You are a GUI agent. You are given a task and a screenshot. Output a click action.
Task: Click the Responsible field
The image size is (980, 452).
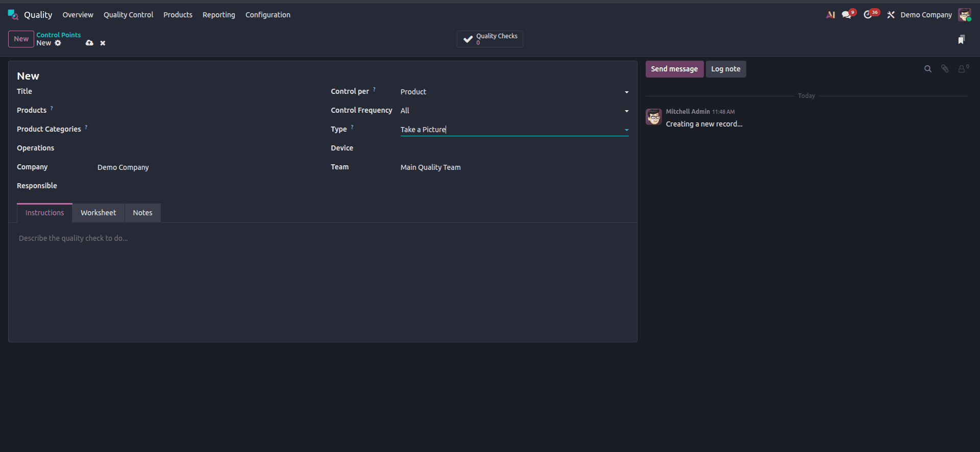(206, 186)
